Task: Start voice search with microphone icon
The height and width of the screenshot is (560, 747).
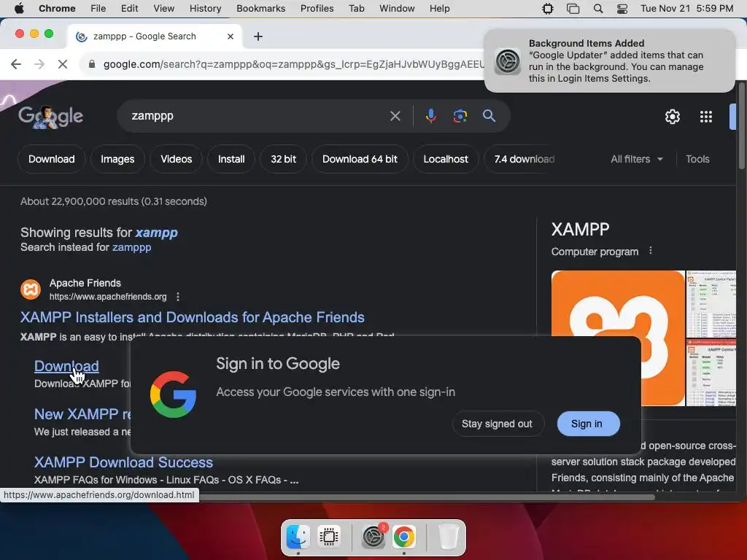Action: 430,116
